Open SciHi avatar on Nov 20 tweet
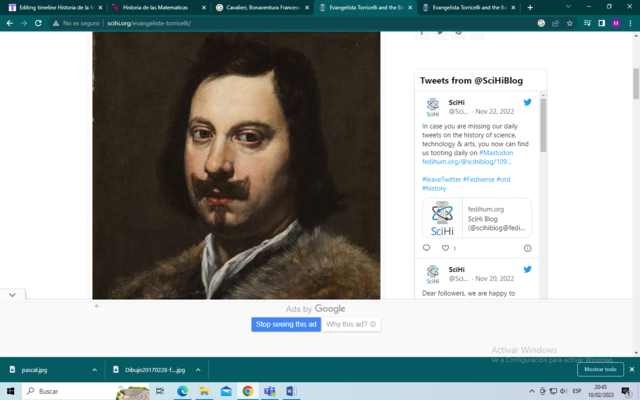 (x=433, y=274)
